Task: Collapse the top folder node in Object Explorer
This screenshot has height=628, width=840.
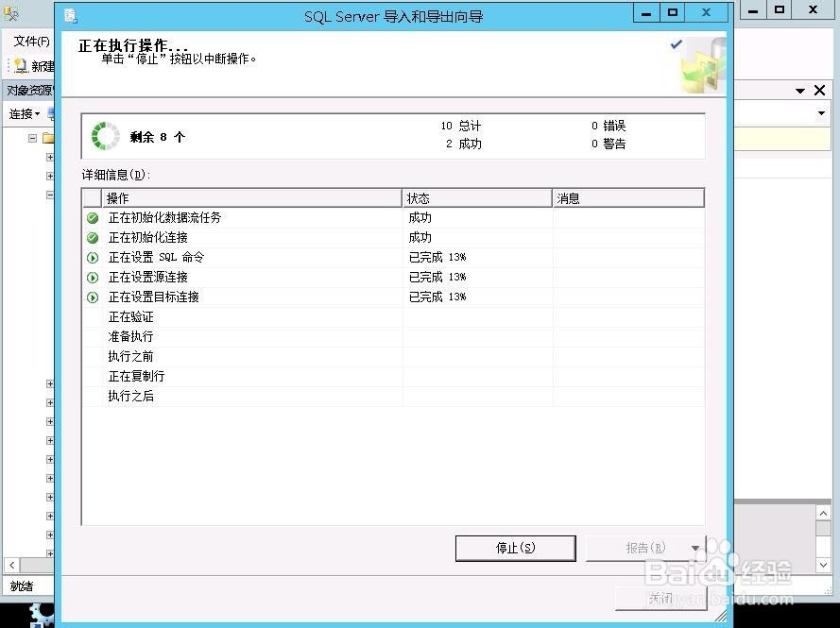Action: pyautogui.click(x=33, y=138)
